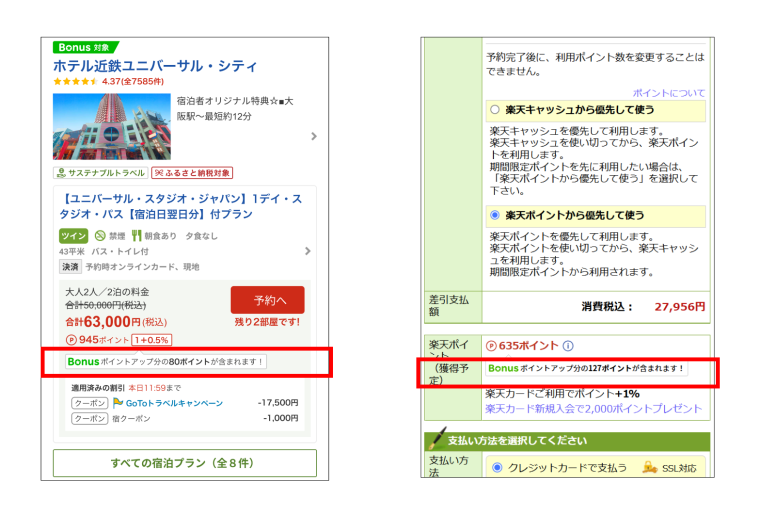
Task: Open 楽天カード新規入会で2,000ポイントプレゼント link
Action: tap(593, 408)
